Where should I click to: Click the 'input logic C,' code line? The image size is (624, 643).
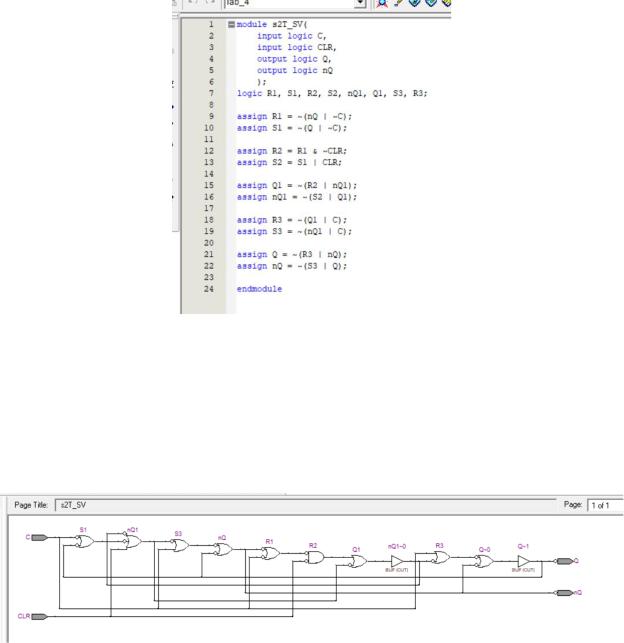coord(292,36)
